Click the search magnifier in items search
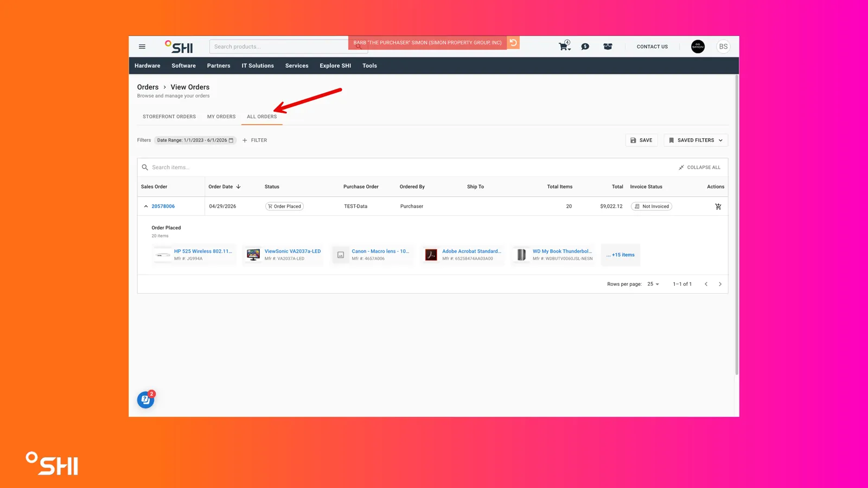 (x=145, y=168)
